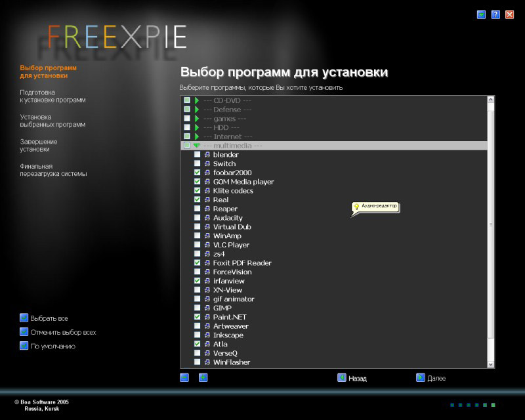The image size is (525, 420).
Task: Select the Atla row text
Action: click(220, 345)
